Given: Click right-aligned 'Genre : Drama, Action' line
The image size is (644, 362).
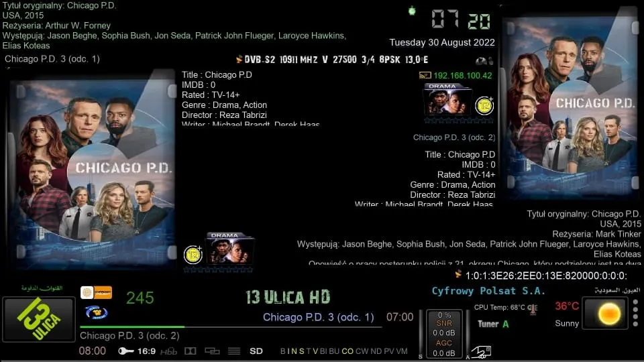Looking at the screenshot, I should (453, 185).
